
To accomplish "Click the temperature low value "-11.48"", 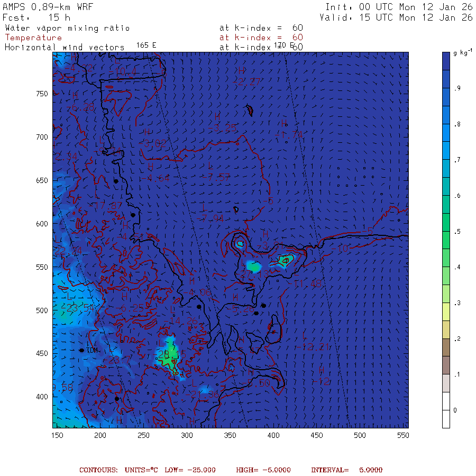I will pos(305,283).
